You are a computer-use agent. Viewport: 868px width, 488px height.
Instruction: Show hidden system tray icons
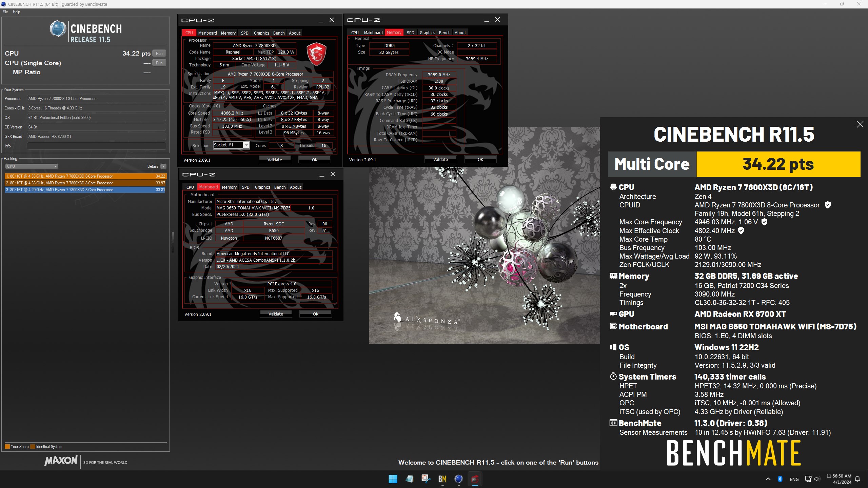pos(768,479)
